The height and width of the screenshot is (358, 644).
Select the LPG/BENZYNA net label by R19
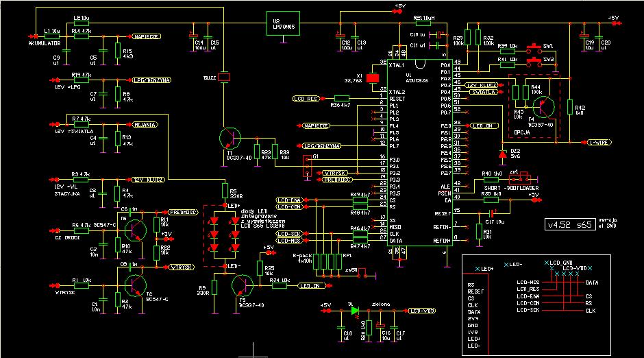pyautogui.click(x=151, y=80)
